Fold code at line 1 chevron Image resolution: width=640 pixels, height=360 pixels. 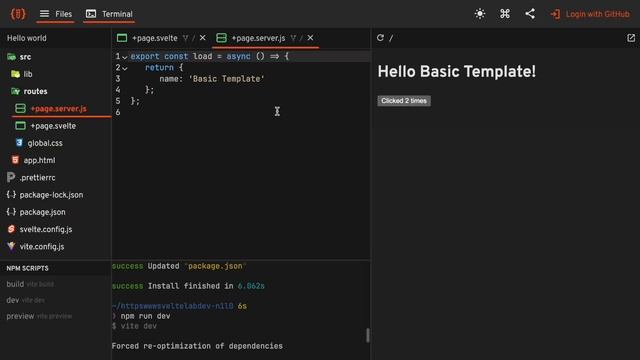click(x=125, y=57)
